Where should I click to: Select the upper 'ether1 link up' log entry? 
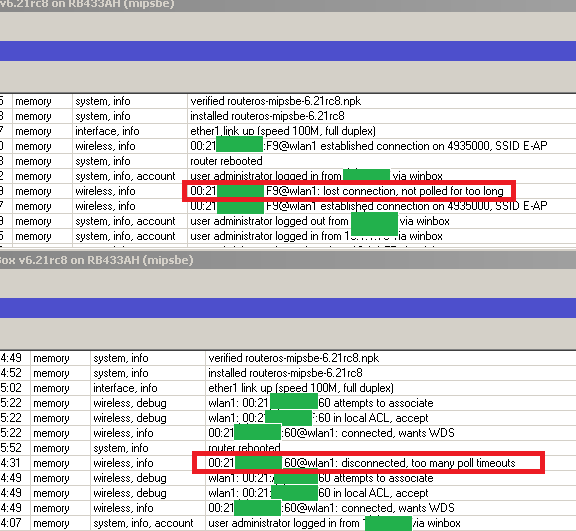coord(288,131)
